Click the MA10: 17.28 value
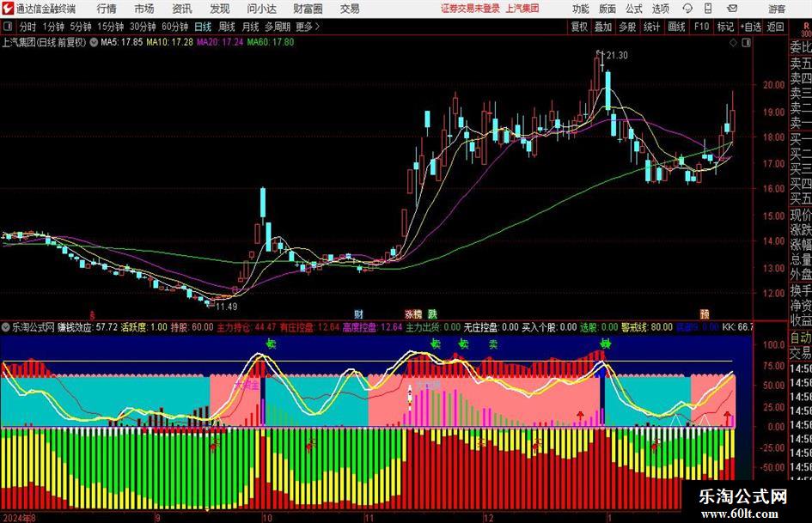The width and height of the screenshot is (812, 523). [x=169, y=42]
